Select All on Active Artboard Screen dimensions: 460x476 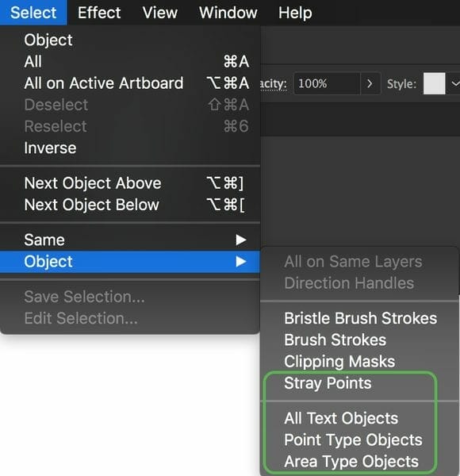[130, 83]
